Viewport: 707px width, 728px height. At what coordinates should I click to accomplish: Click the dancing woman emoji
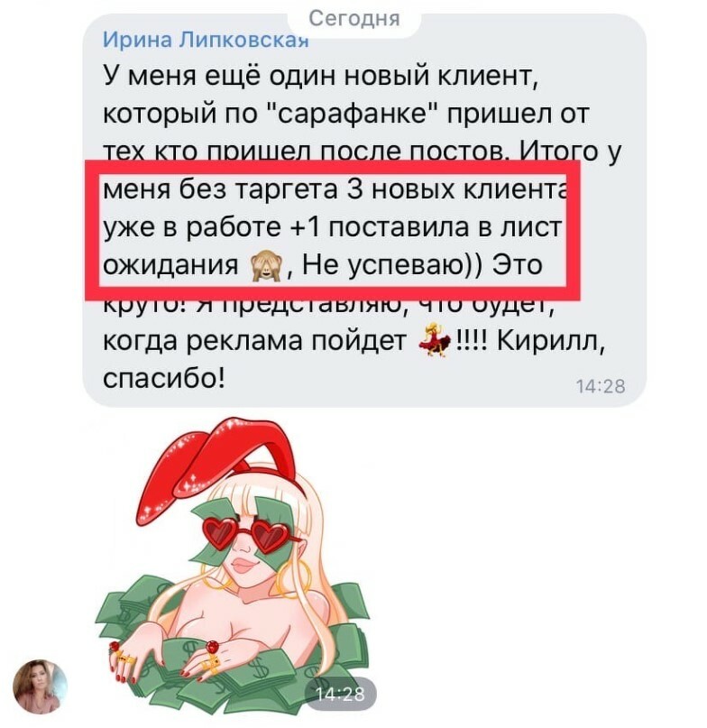436,340
